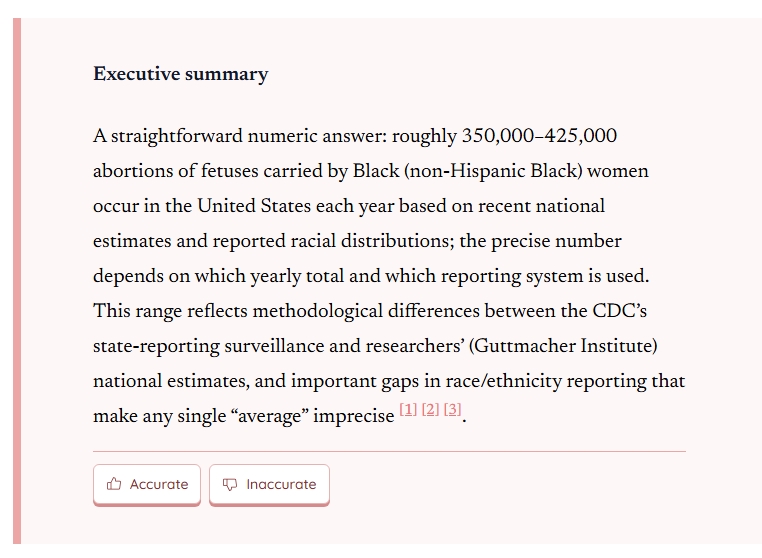Mark the summary as Inaccurate
The width and height of the screenshot is (762, 558).
269,485
